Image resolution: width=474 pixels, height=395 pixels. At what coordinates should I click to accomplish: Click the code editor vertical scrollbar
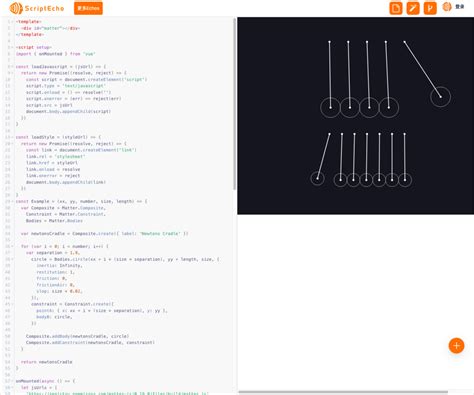point(235,104)
